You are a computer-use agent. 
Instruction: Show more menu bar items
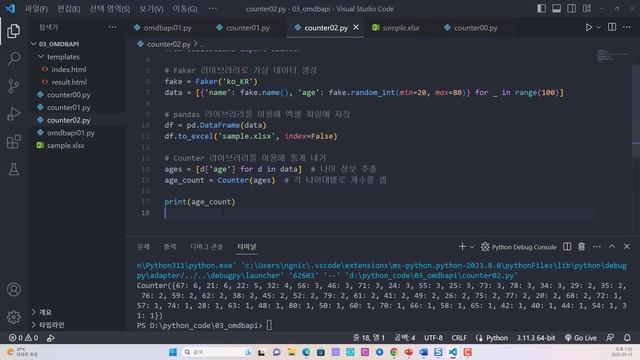[x=213, y=9]
